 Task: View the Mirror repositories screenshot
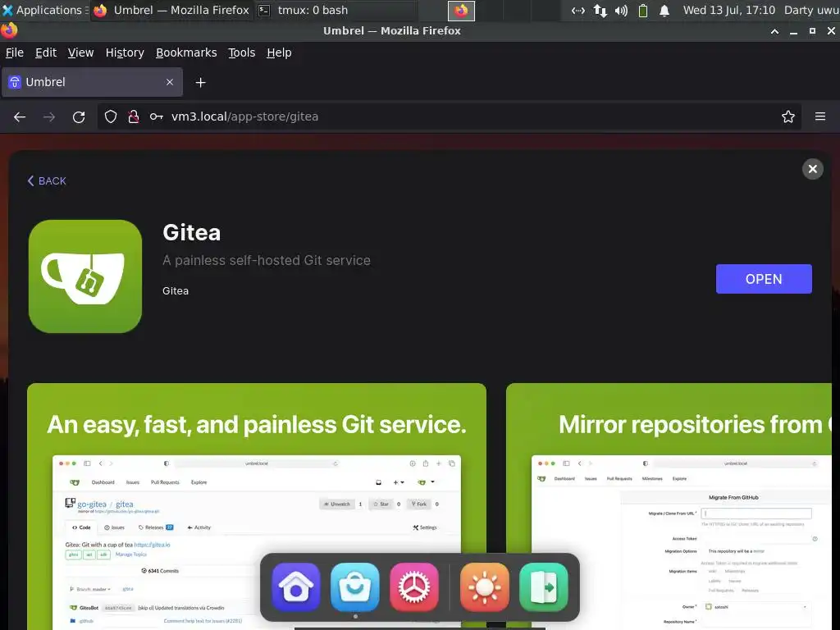coord(669,506)
